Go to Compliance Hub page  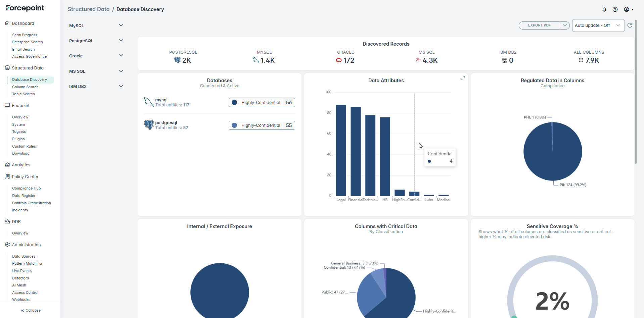tap(26, 188)
